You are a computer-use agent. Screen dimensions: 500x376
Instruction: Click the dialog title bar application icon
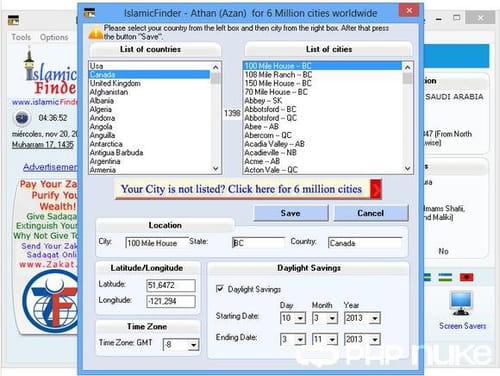click(x=89, y=13)
